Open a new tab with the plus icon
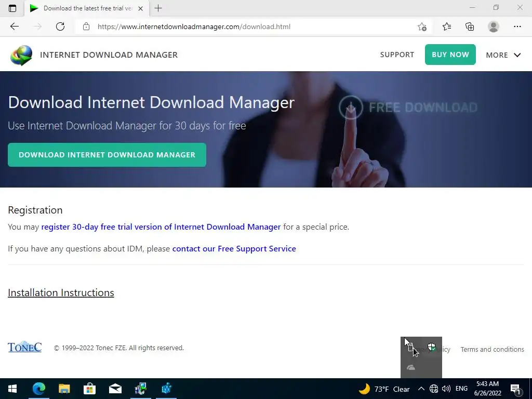532x399 pixels. [158, 8]
